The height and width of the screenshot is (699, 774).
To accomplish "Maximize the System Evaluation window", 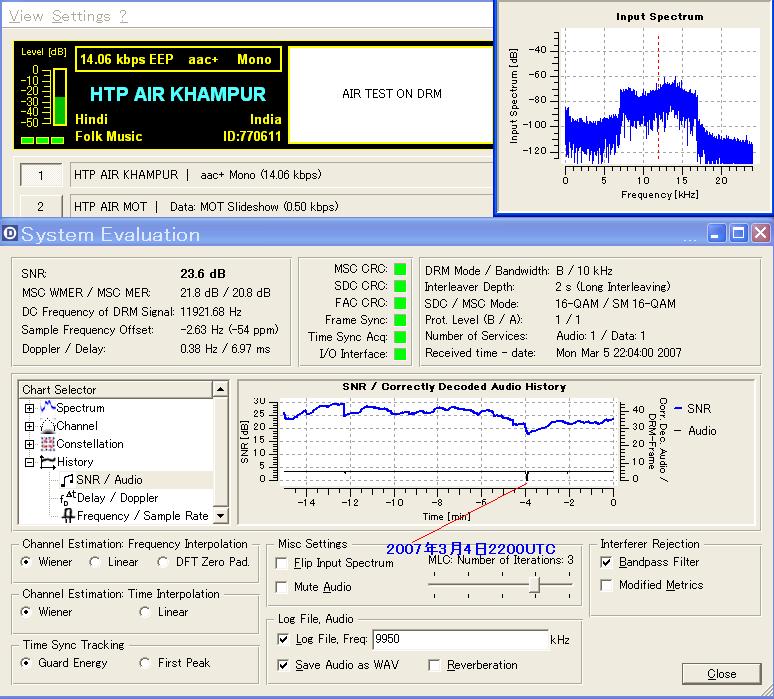I will (738, 233).
